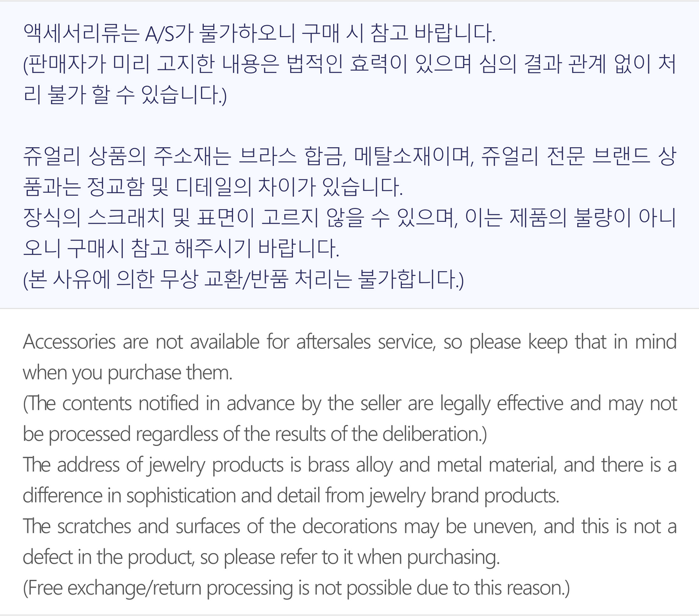Click the Korean seller legal notice sentence
The width and height of the screenshot is (699, 616).
[349, 78]
